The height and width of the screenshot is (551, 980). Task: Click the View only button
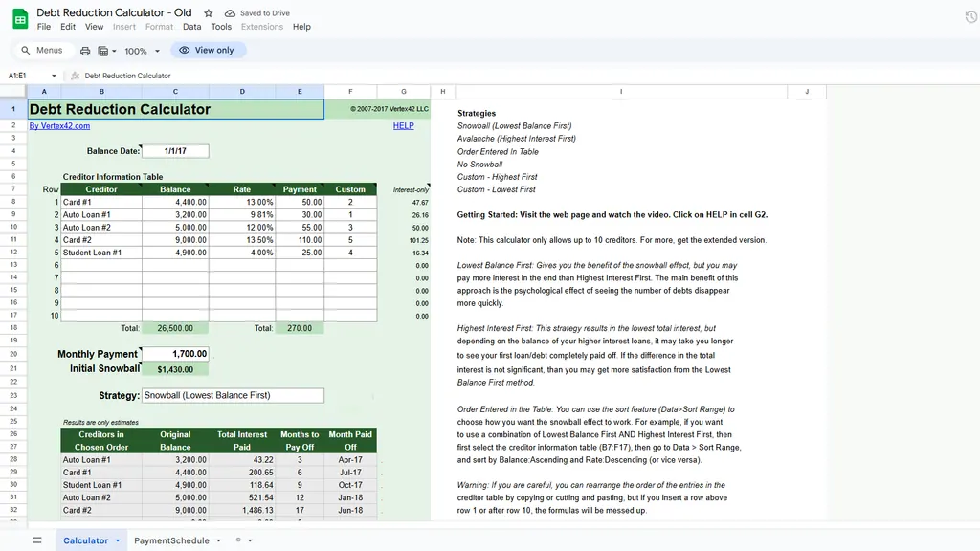click(208, 51)
